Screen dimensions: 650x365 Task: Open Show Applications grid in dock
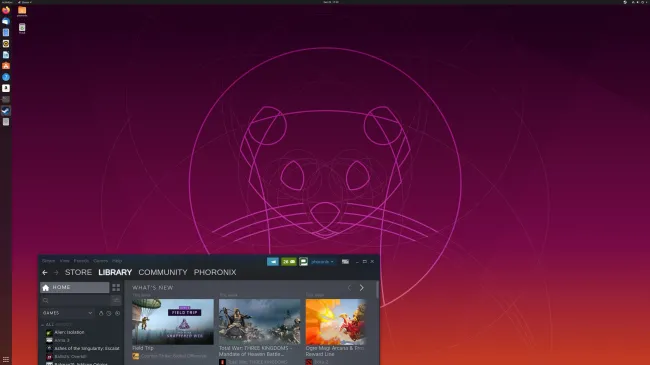pyautogui.click(x=6, y=360)
